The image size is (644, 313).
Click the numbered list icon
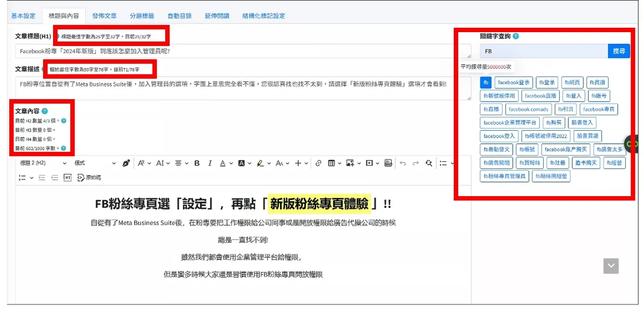tap(23, 177)
